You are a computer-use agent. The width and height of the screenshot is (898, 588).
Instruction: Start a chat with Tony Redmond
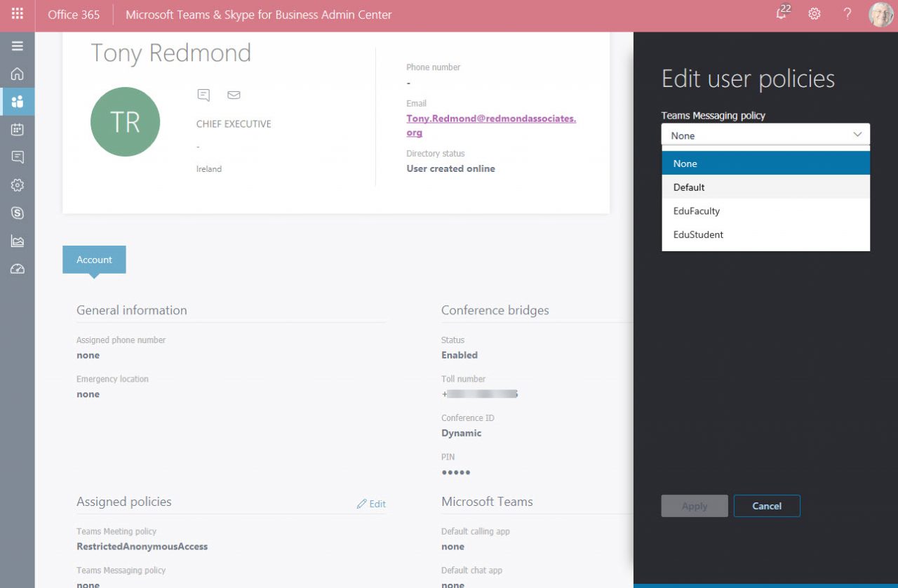(203, 95)
